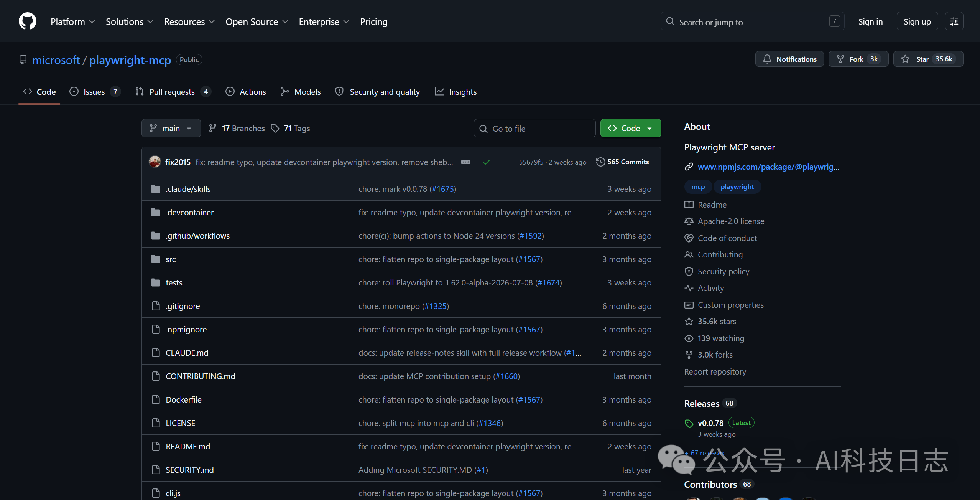The height and width of the screenshot is (500, 980).
Task: Open the main branch selector dropdown
Action: point(171,128)
